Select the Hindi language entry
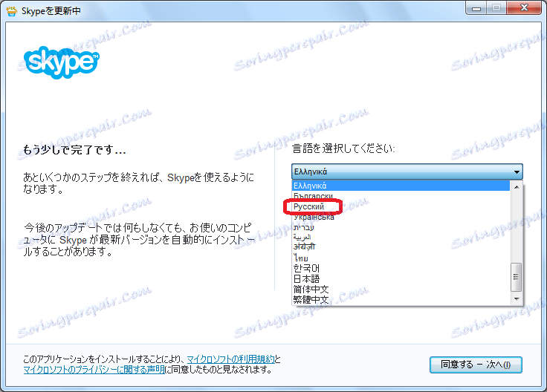This screenshot has height=392, width=547. pos(401,247)
